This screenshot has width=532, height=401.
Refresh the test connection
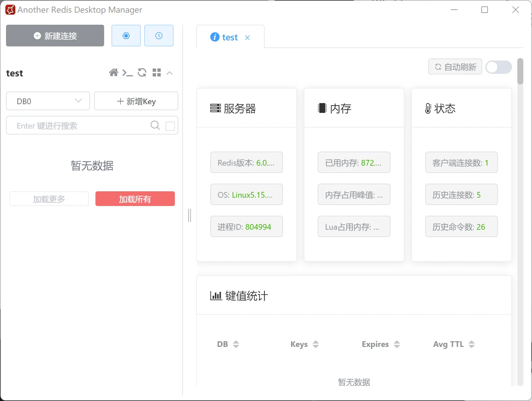[x=142, y=72]
